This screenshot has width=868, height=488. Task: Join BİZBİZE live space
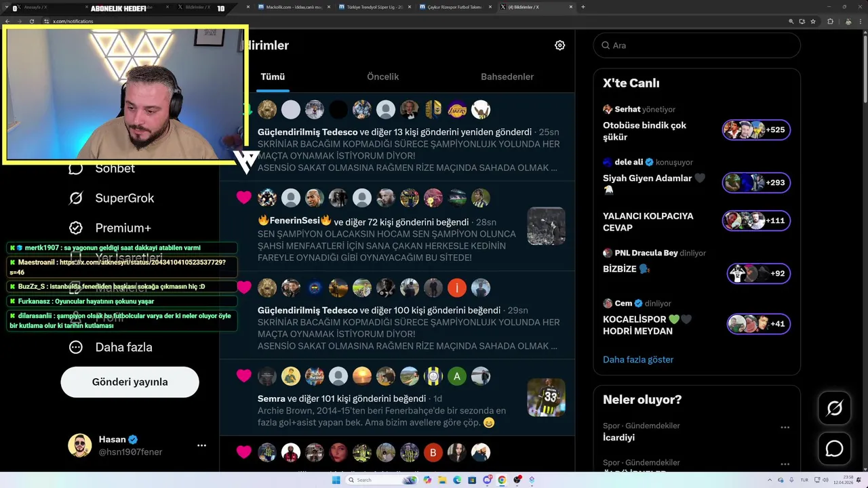click(x=758, y=274)
